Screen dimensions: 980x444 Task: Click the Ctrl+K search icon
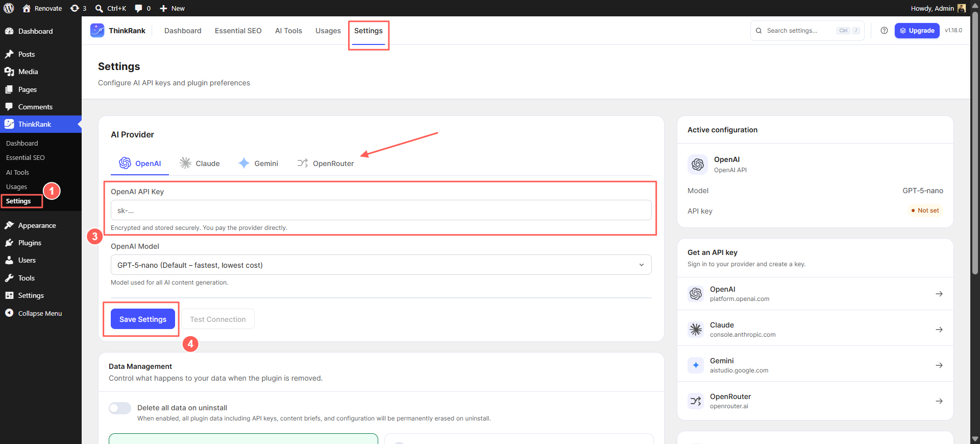[99, 8]
